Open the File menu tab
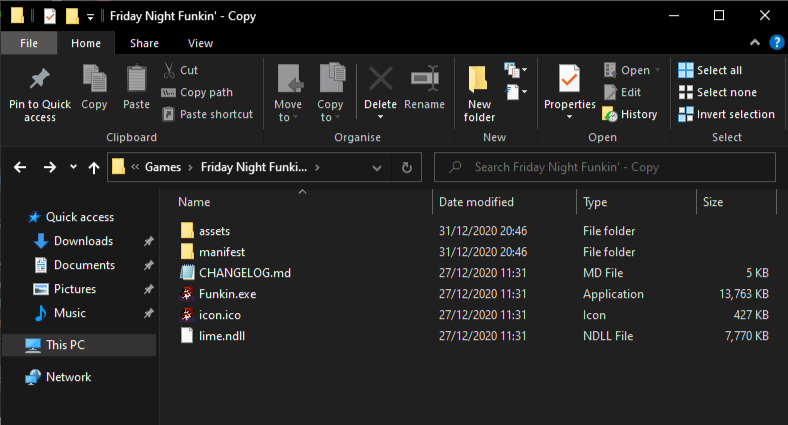 point(29,43)
